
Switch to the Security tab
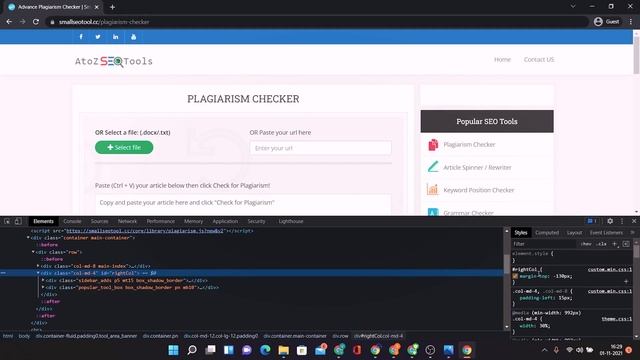pos(256,221)
